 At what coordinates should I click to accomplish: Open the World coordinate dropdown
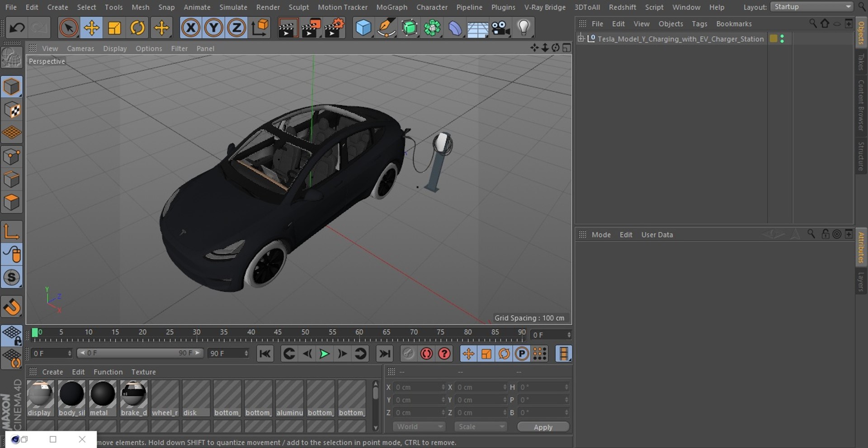[x=419, y=427]
